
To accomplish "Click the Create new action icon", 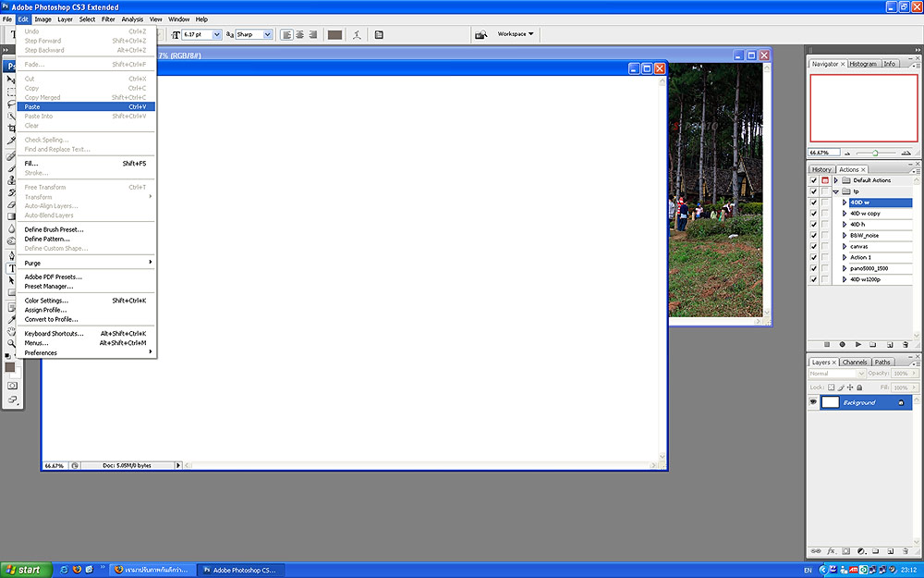I will coord(892,344).
